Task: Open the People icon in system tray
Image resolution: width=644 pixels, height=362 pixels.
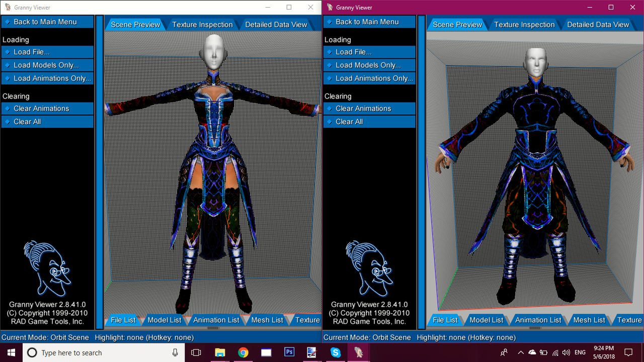Action: click(504, 353)
